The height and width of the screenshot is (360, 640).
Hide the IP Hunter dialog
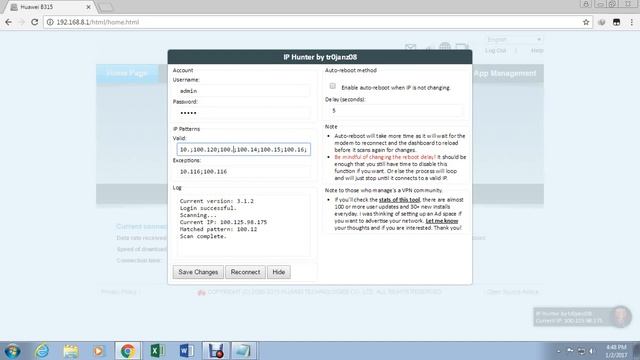(278, 272)
